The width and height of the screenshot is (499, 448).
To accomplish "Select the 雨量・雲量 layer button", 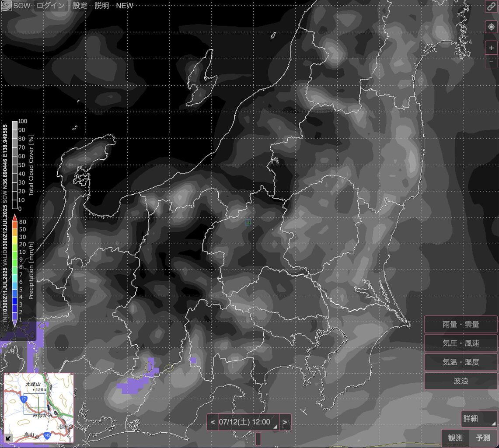I will (461, 325).
